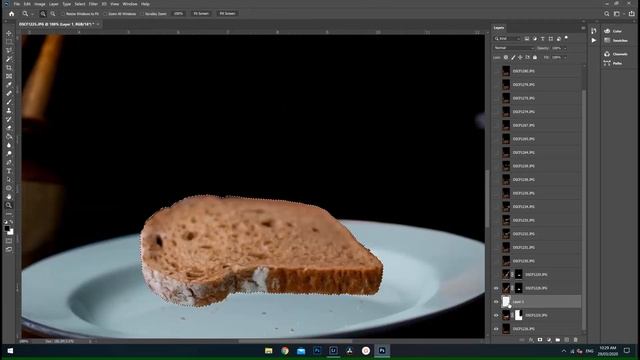Toggle Lock Transparent Pixels icon
This screenshot has height=360, width=640.
(506, 58)
